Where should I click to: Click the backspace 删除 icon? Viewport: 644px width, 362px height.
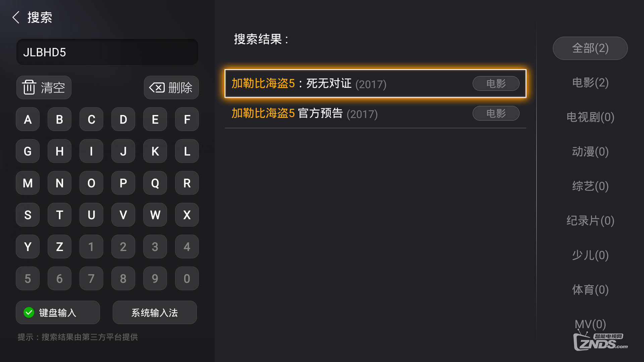coord(157,87)
